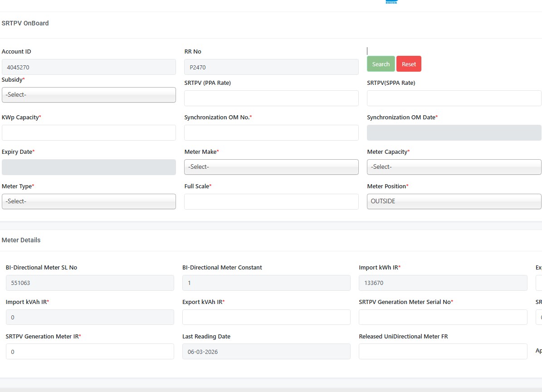Click the green Search button

(381, 64)
